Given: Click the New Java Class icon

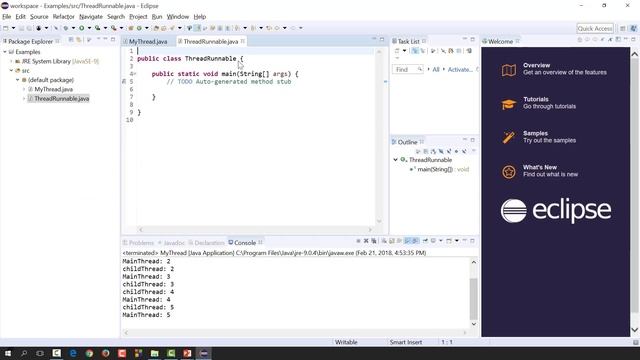Looking at the screenshot, I should pyautogui.click(x=139, y=28).
